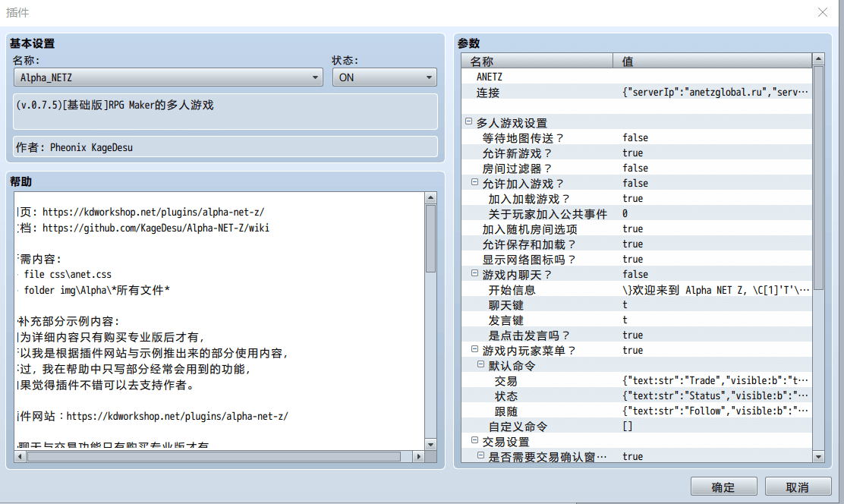The height and width of the screenshot is (504, 844).
Task: Select the 连接 parameter row
Action: [x=637, y=92]
